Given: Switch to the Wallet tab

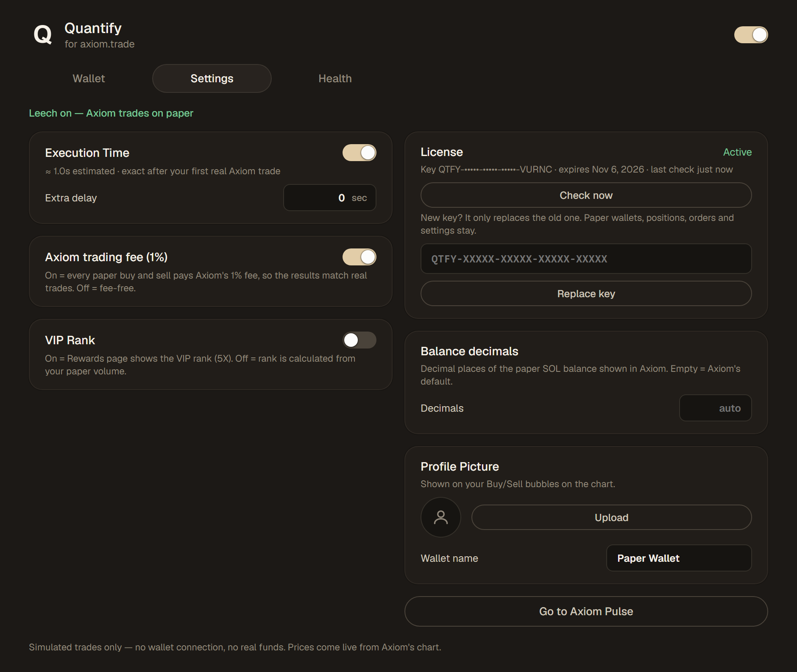Looking at the screenshot, I should (89, 78).
